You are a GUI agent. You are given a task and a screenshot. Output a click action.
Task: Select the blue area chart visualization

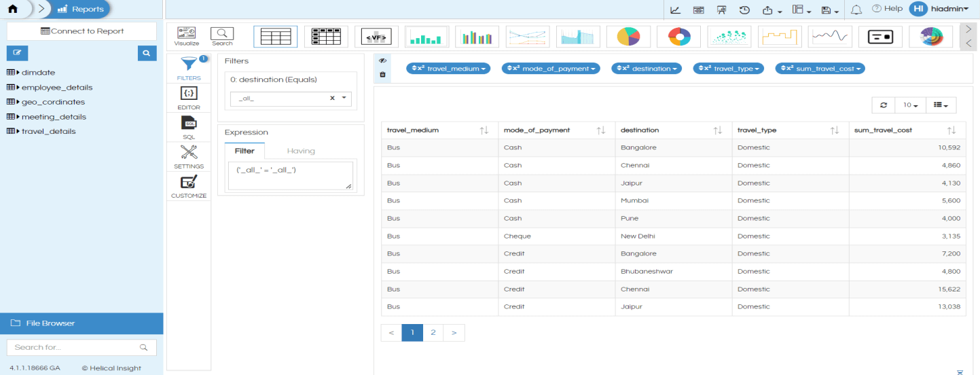(578, 37)
